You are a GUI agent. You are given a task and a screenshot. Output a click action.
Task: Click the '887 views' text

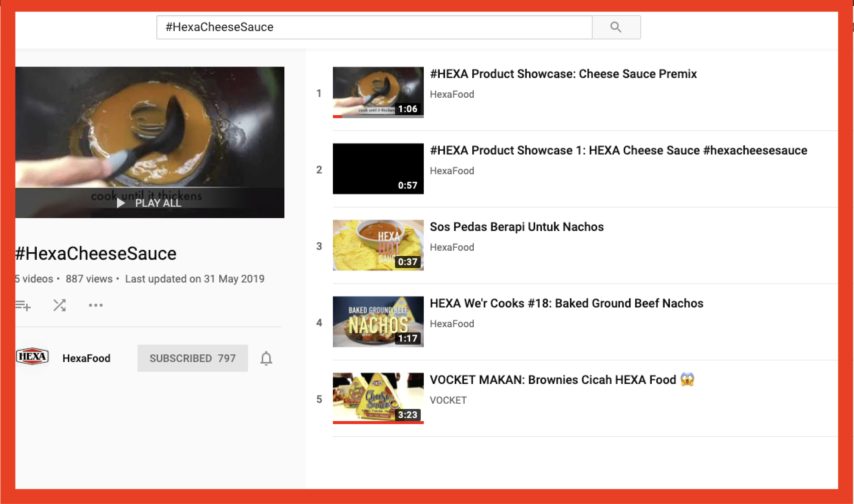[89, 279]
